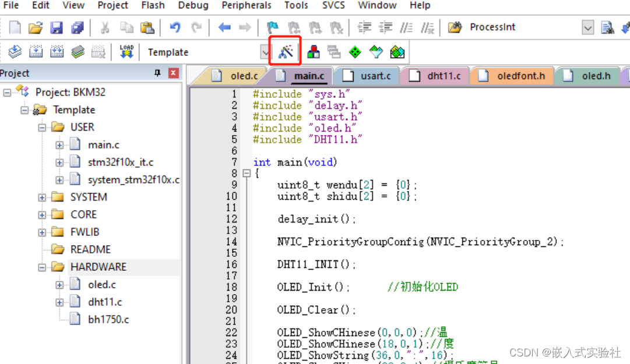
Task: Expand the FWLIB folder
Action: (x=42, y=232)
